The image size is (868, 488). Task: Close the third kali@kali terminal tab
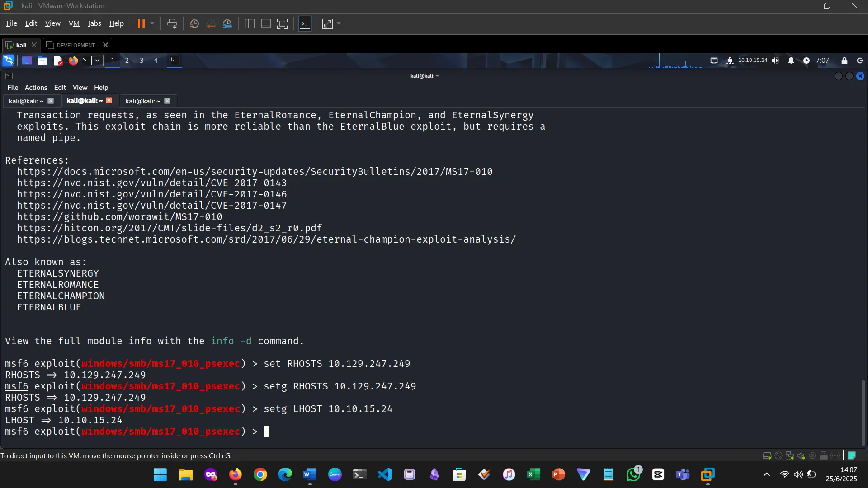[x=167, y=101]
